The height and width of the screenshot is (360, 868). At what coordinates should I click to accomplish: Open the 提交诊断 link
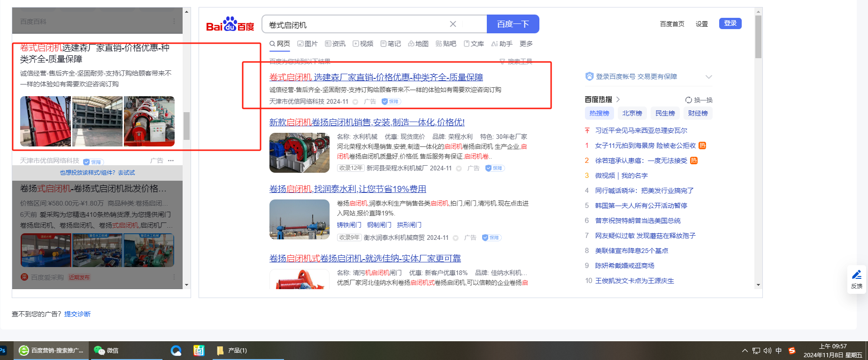pos(77,314)
